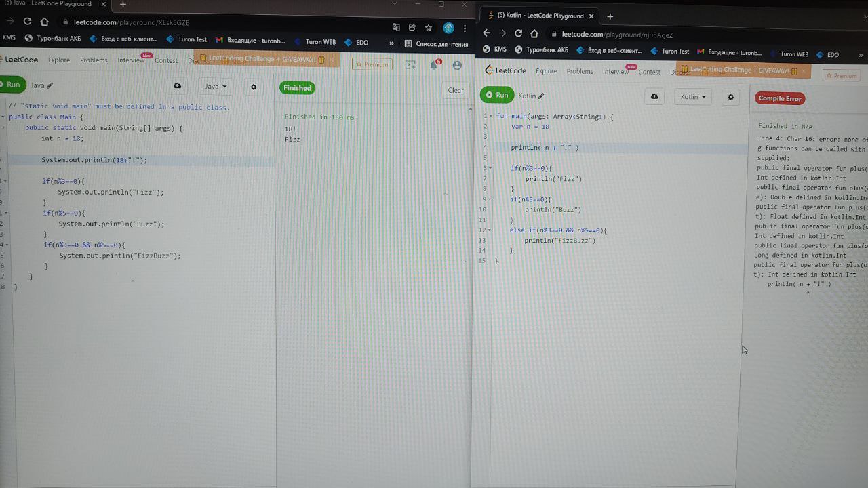Open Список для чтения reading list
Viewport: 868px width, 488px height.
pos(436,44)
